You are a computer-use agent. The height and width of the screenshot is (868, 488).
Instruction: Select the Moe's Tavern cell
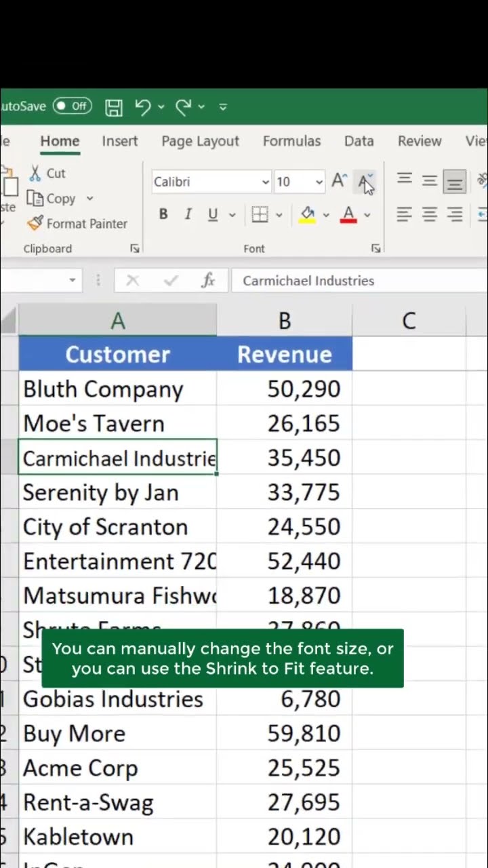coord(118,423)
